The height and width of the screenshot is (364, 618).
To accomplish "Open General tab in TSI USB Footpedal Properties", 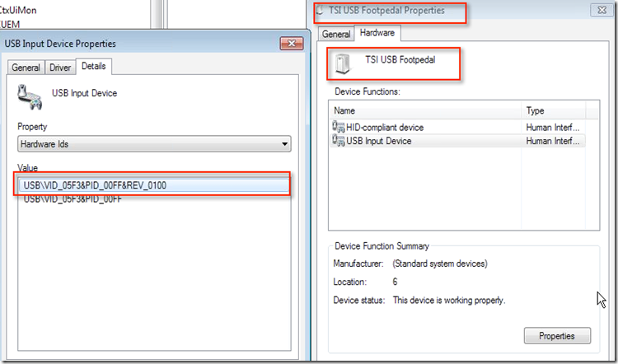I will point(336,34).
